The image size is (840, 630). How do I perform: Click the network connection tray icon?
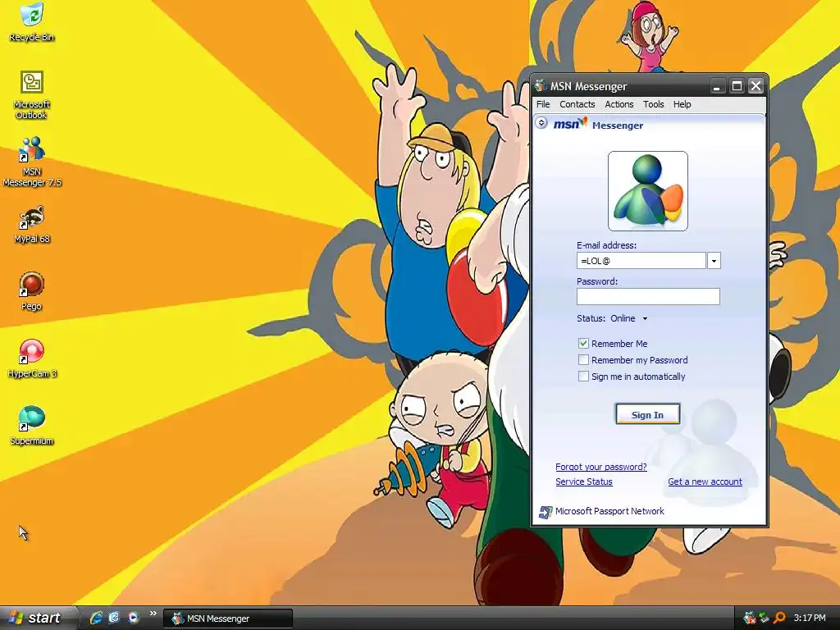tap(764, 619)
